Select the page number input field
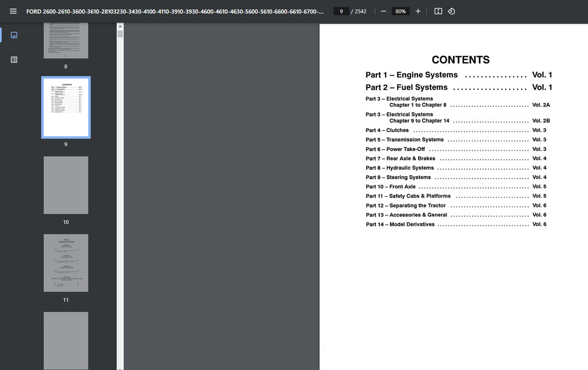The height and width of the screenshot is (370, 588). tap(341, 11)
